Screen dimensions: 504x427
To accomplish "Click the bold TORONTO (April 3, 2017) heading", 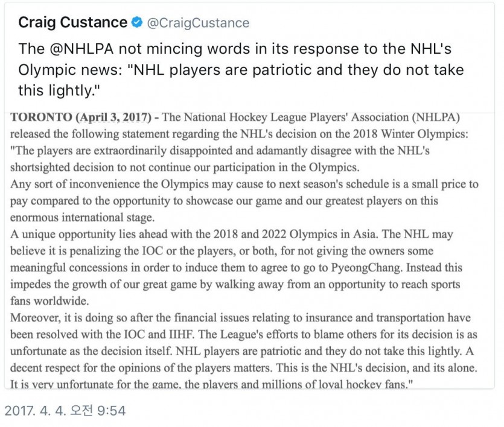I will pyautogui.click(x=81, y=117).
